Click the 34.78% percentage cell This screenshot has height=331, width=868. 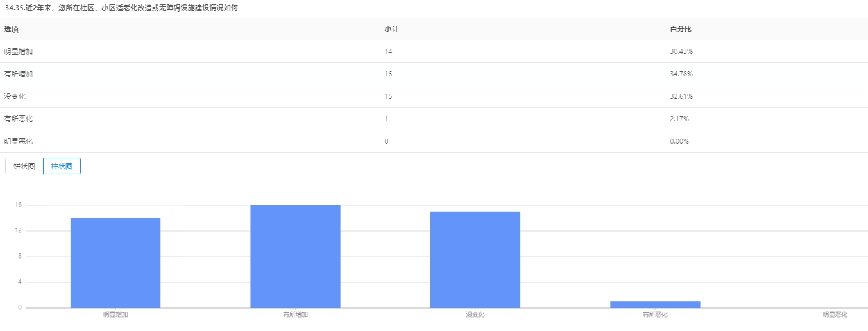[x=681, y=74]
